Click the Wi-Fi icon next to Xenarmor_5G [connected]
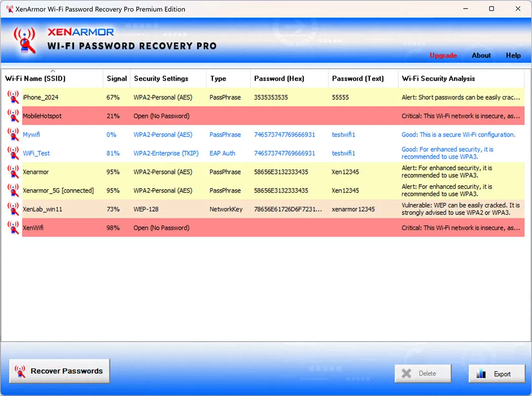The width and height of the screenshot is (532, 396). coord(13,190)
